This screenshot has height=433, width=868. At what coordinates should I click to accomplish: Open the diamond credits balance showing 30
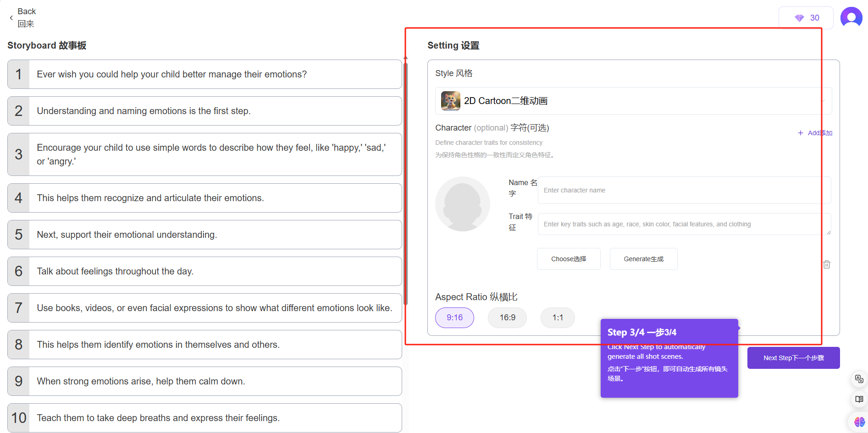806,18
